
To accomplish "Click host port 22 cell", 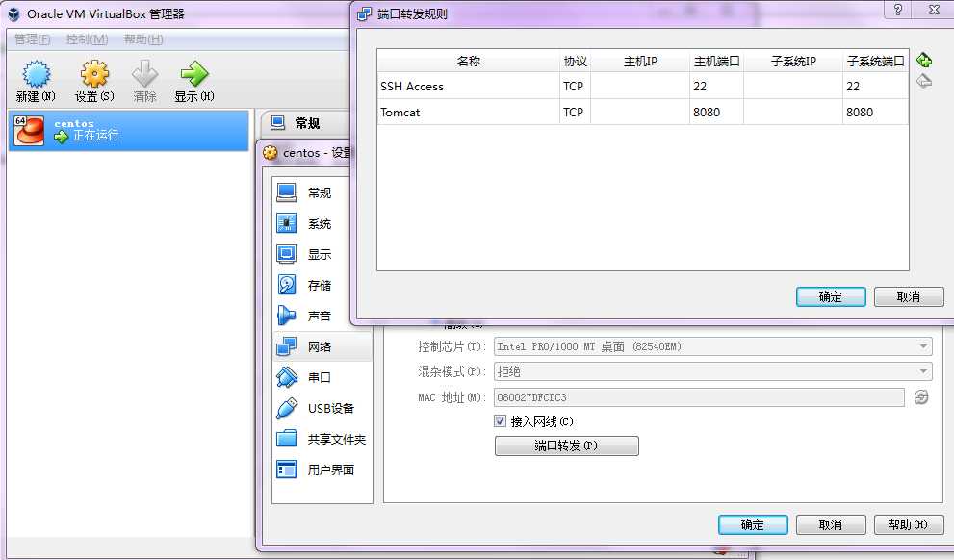I will tap(716, 87).
